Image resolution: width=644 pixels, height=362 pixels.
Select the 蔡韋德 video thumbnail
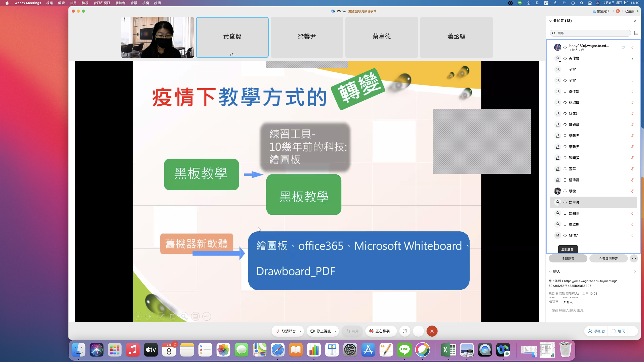click(381, 37)
